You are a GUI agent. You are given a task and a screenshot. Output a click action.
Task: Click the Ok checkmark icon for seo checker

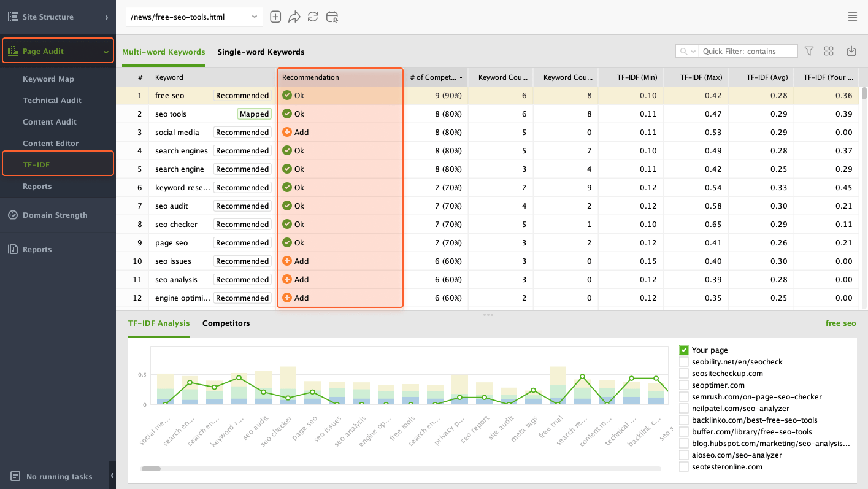(286, 224)
